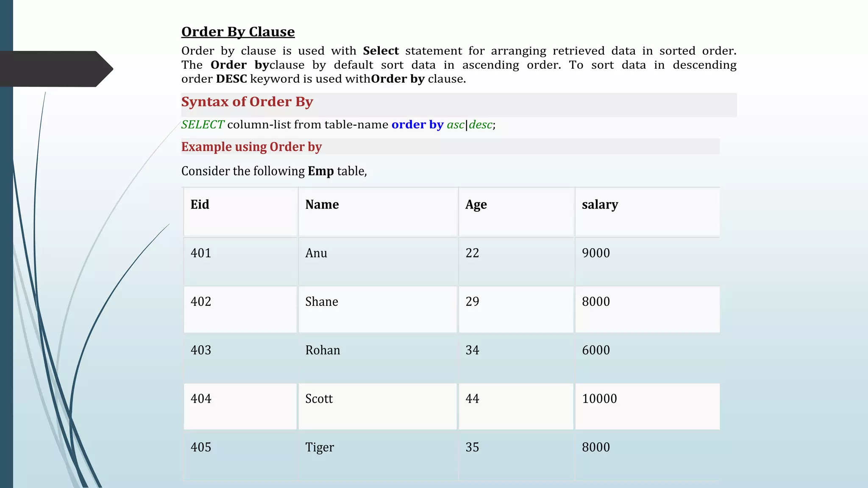Click the green SELECT keyword
This screenshot has width=868, height=488.
[203, 125]
